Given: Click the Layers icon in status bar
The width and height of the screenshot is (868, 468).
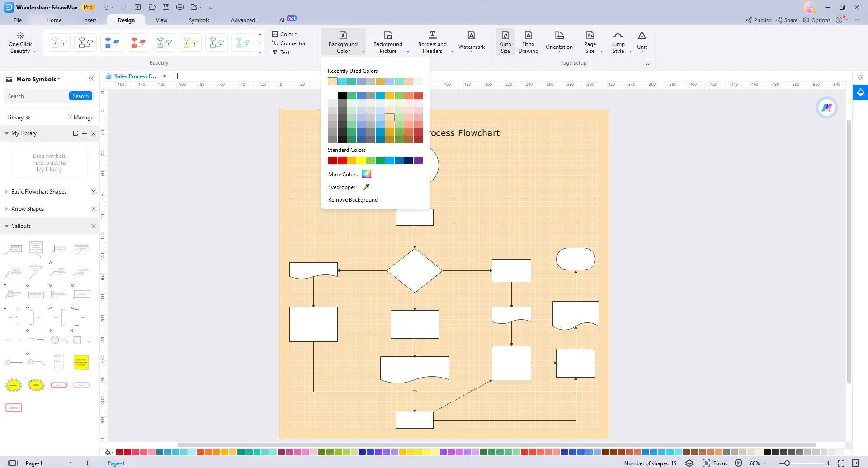Looking at the screenshot, I should click(689, 463).
